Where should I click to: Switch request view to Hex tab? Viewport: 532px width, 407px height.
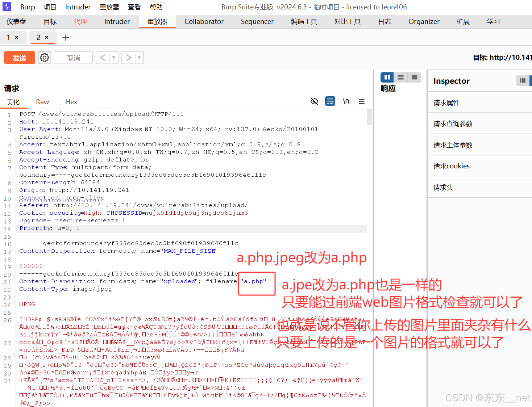click(71, 102)
